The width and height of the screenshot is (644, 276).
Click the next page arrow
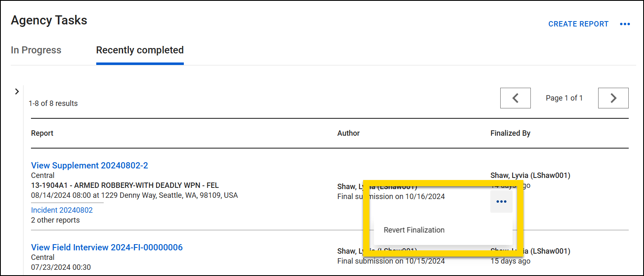[x=613, y=98]
